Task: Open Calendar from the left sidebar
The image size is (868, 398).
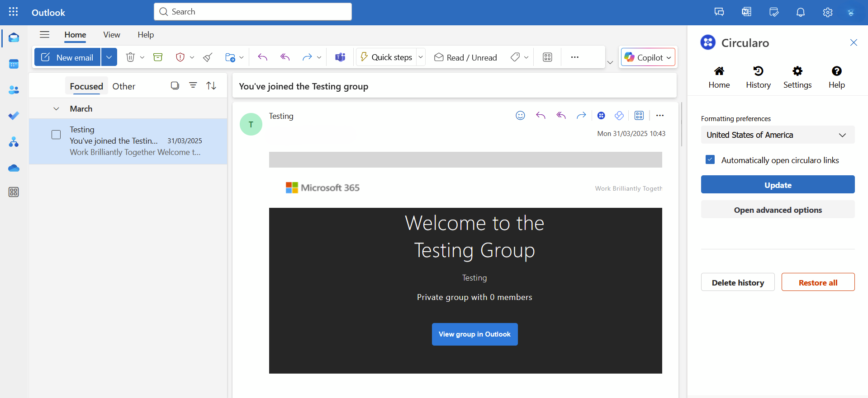Action: pos(14,64)
